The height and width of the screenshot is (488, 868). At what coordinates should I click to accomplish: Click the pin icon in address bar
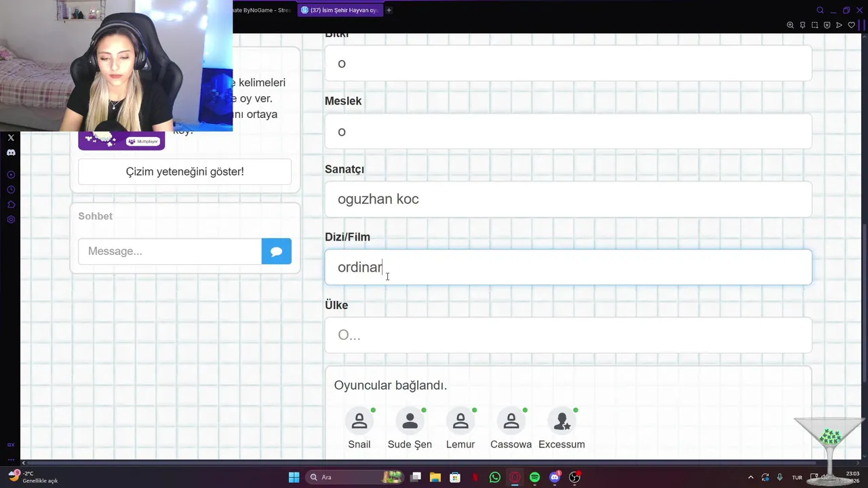pyautogui.click(x=802, y=25)
